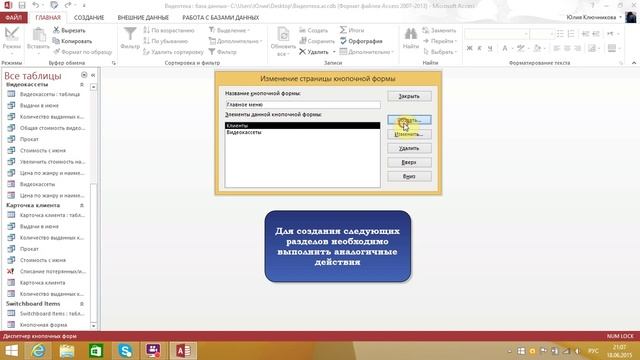This screenshot has height=360, width=640.
Task: Click the center align icon in text formatting
Action: 567,48
